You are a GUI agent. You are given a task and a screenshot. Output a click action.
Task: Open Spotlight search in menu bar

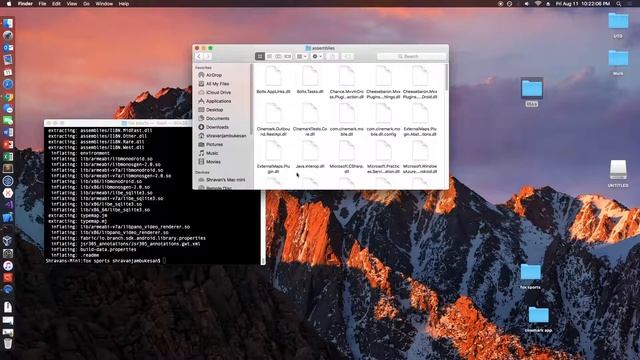coord(619,4)
